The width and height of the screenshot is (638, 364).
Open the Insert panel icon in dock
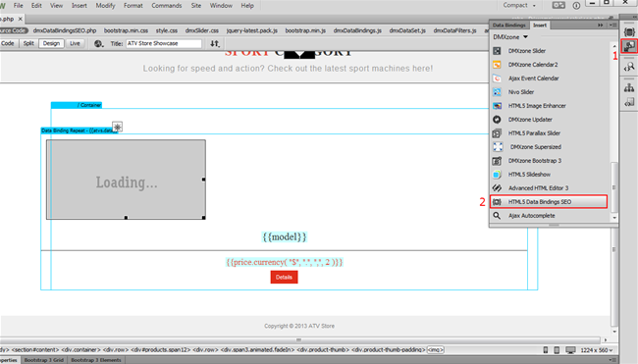(x=629, y=46)
